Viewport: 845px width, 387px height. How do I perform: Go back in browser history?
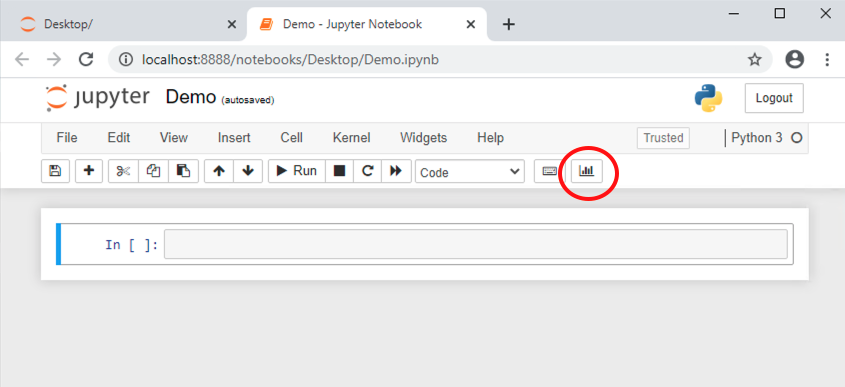tap(22, 59)
